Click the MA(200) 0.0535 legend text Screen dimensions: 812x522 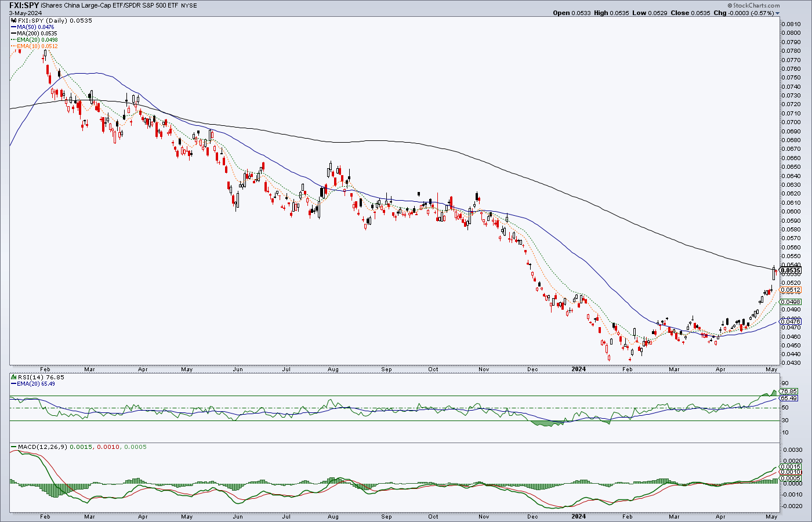point(37,34)
